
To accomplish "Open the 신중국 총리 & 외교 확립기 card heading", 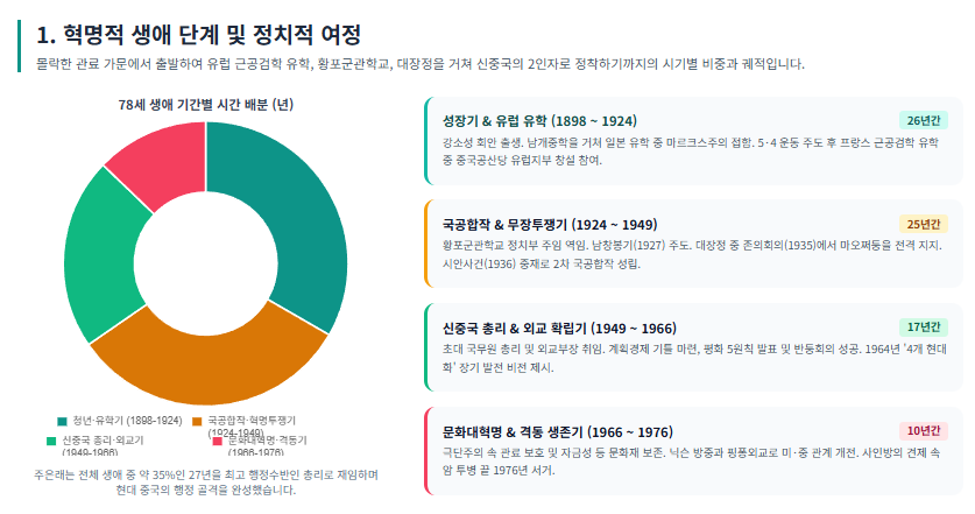I will pyautogui.click(x=559, y=328).
